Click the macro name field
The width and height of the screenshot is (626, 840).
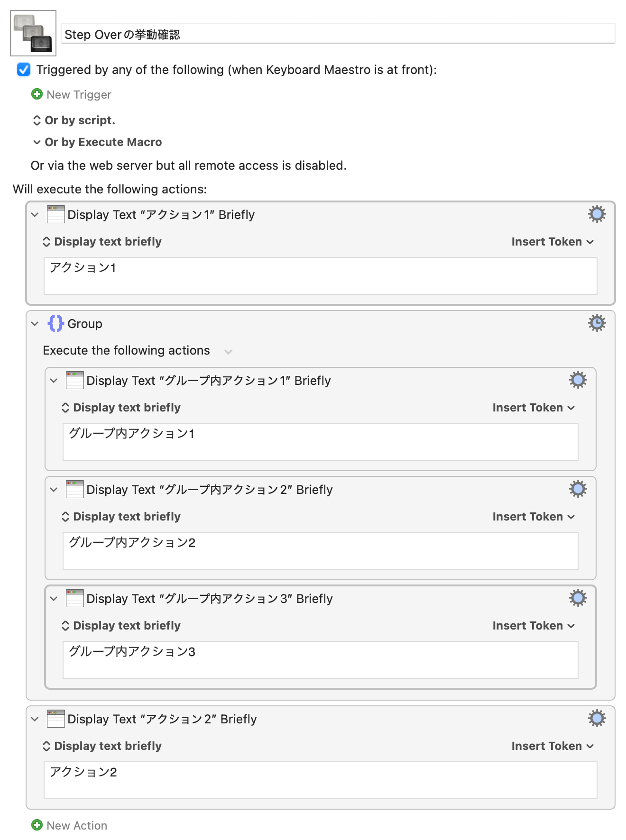pyautogui.click(x=338, y=34)
